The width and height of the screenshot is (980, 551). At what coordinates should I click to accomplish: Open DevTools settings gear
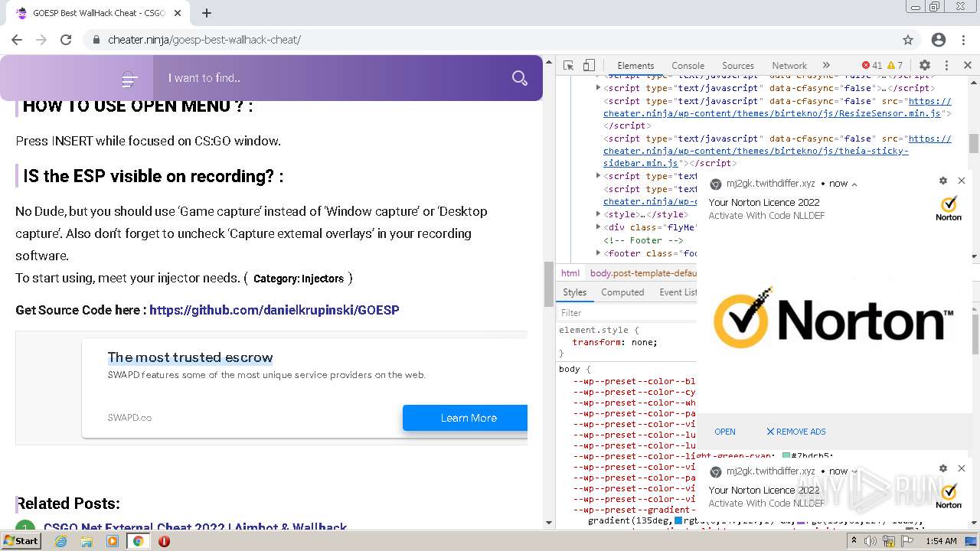[925, 66]
